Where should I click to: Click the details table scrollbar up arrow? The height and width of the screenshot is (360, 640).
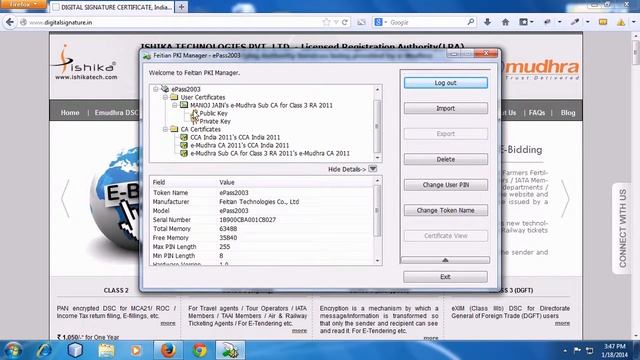377,180
